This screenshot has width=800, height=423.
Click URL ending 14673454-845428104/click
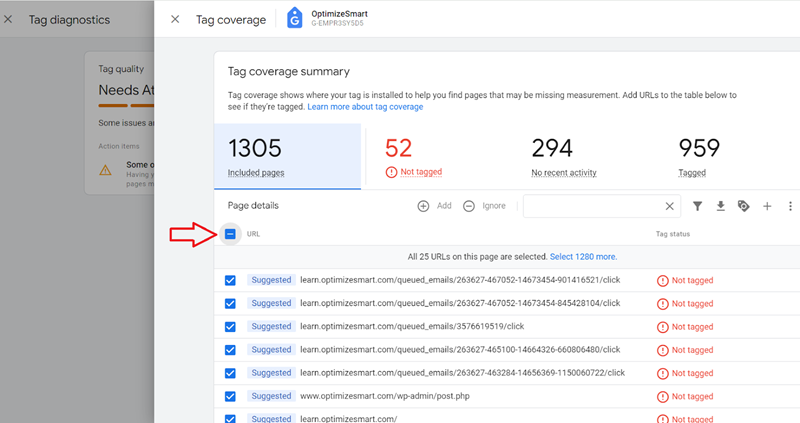coord(460,303)
